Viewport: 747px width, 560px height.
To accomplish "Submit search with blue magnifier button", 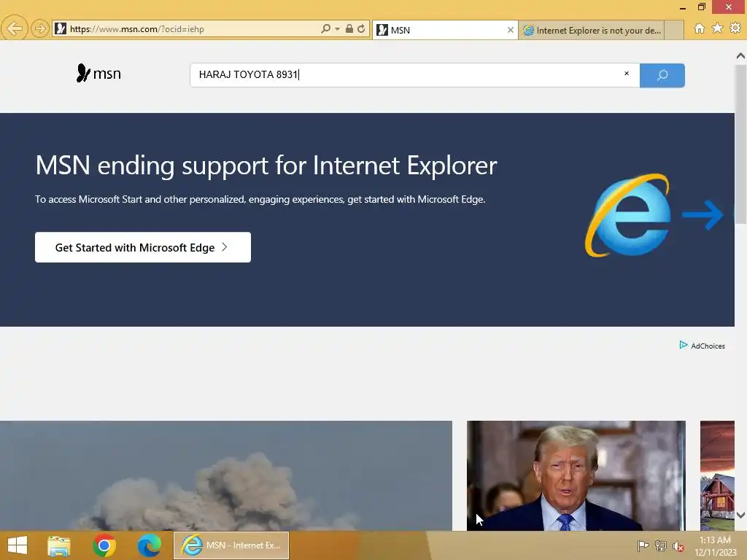I will point(662,75).
